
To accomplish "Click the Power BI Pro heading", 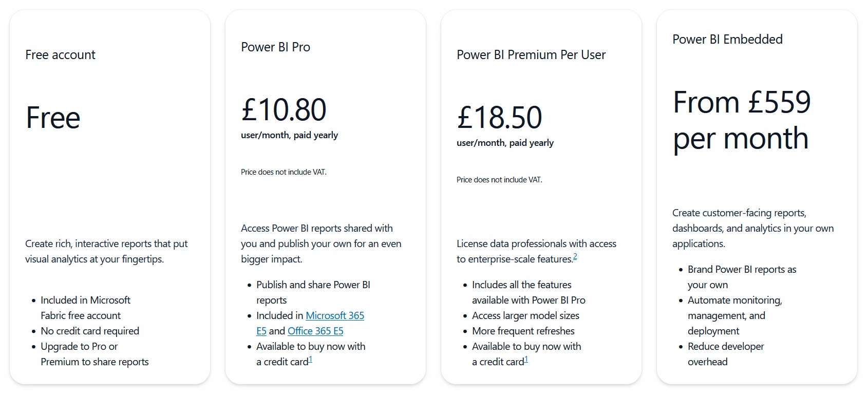I will click(275, 47).
